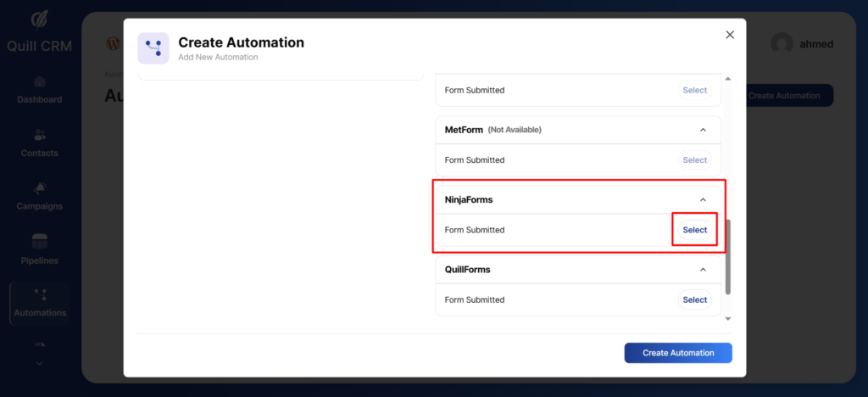This screenshot has height=397, width=868.
Task: Open the Automations sidebar icon
Action: [x=39, y=295]
